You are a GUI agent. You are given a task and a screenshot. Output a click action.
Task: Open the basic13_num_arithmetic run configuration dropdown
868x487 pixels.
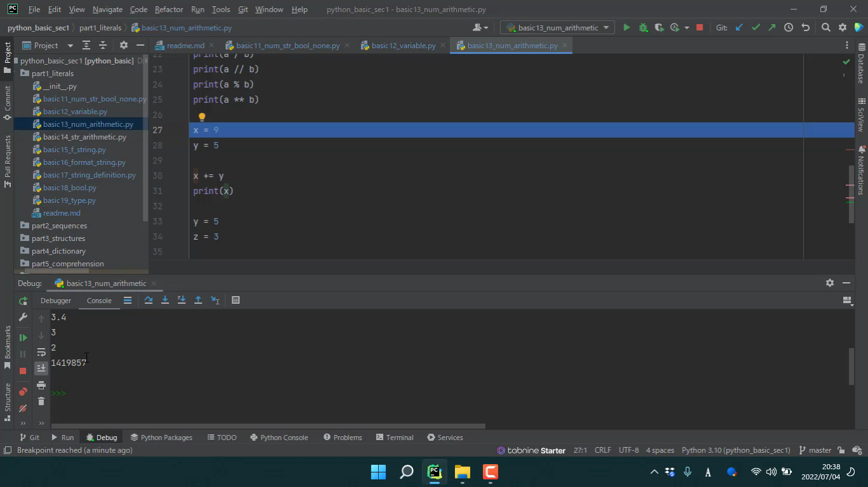[x=558, y=27]
